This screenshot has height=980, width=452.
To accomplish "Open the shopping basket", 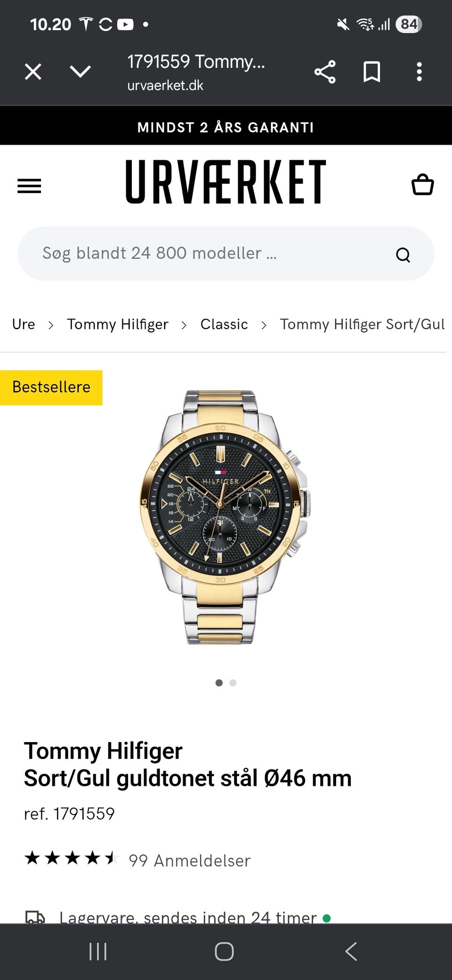I will tap(422, 184).
